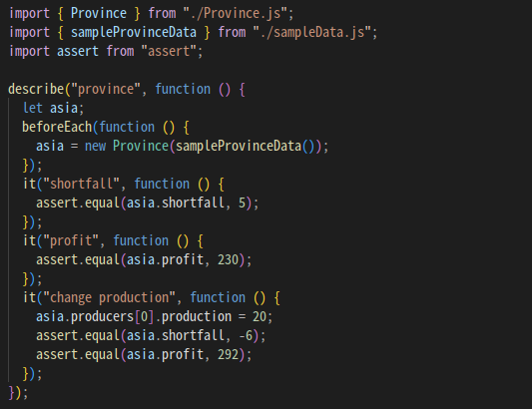This screenshot has width=532, height=409.
Task: Click the expected value 5 in shortfall assertion
Action: (x=242, y=203)
